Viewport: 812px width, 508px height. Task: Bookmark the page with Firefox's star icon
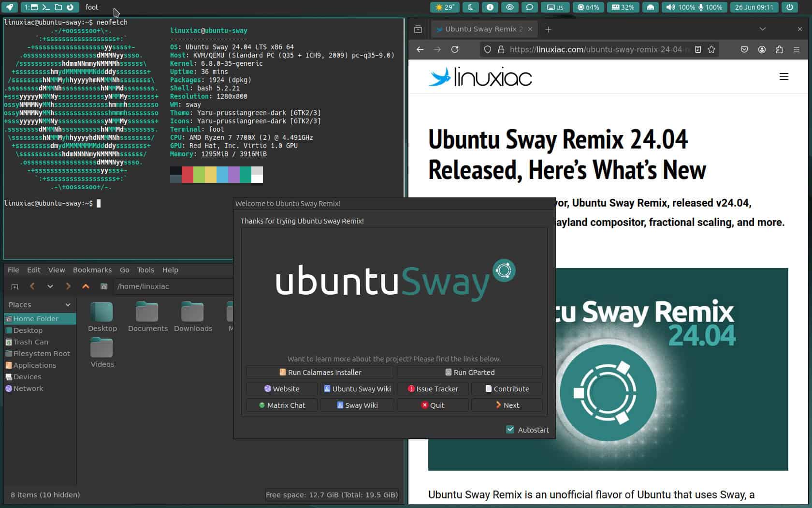(711, 49)
